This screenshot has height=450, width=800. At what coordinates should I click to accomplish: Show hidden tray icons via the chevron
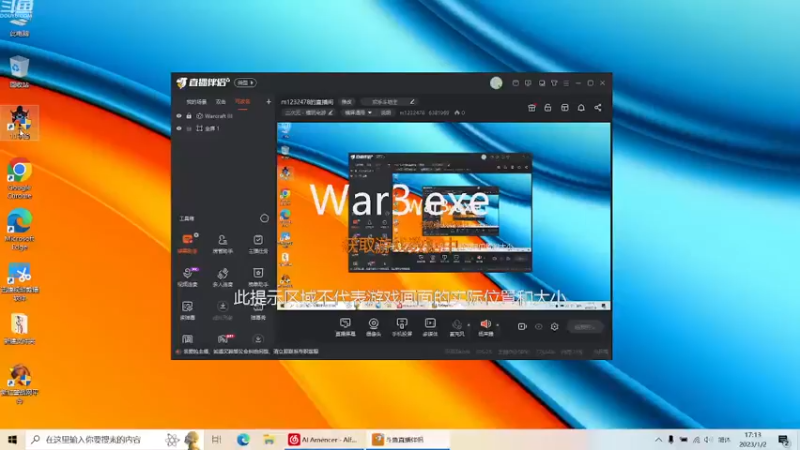[659, 439]
